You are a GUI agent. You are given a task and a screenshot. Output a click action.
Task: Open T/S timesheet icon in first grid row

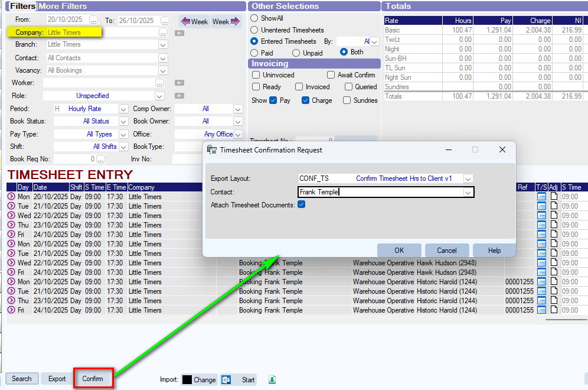pos(541,196)
